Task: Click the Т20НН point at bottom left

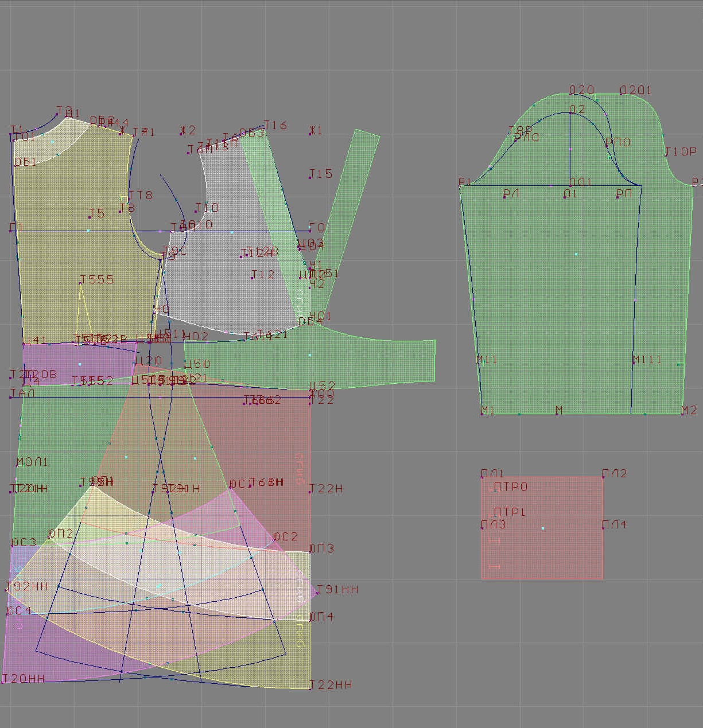Action: tap(23, 679)
